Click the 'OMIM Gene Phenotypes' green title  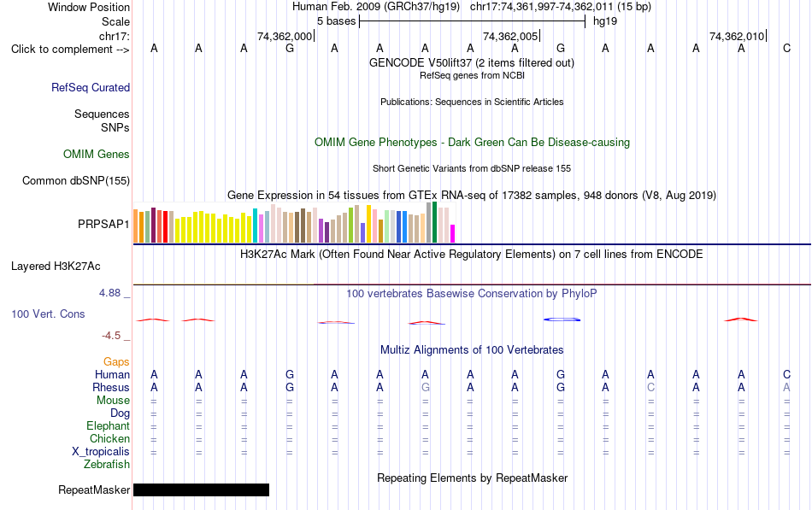(x=473, y=143)
